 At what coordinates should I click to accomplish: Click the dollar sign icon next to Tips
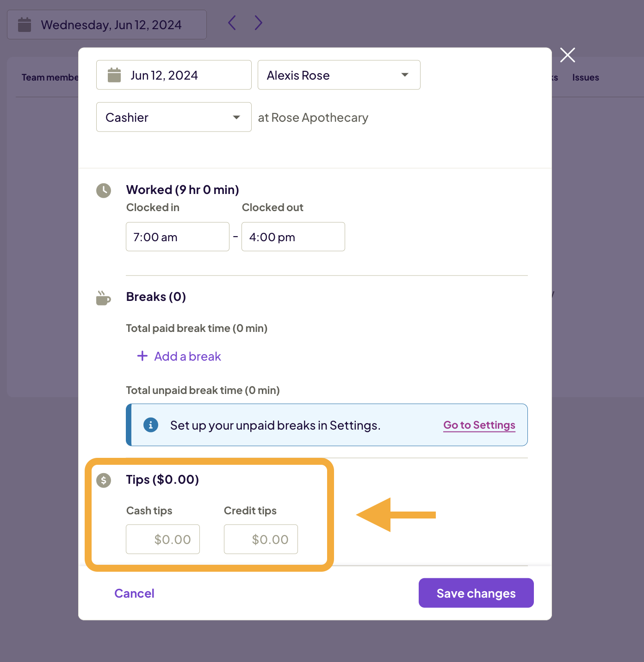coord(104,481)
